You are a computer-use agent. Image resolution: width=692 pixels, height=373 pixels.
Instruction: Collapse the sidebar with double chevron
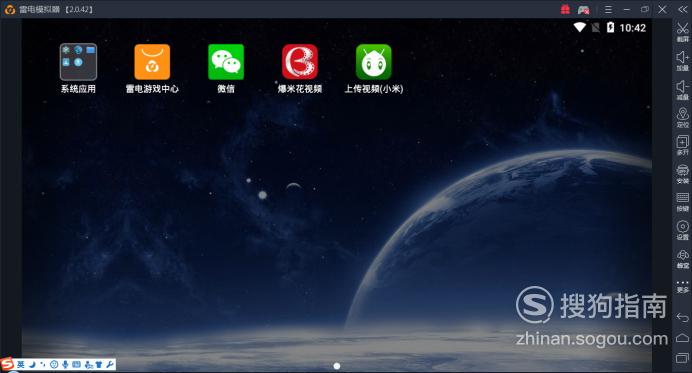point(682,9)
